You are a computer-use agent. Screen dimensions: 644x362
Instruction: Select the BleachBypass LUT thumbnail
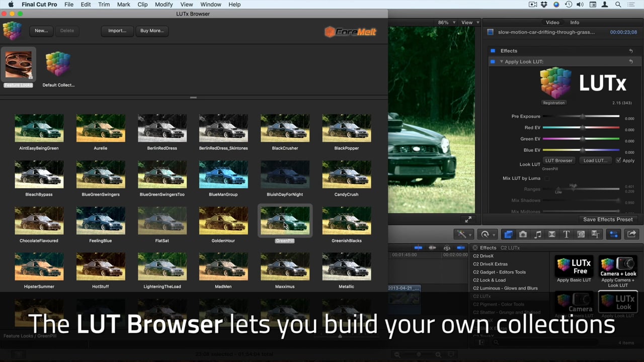tap(39, 174)
